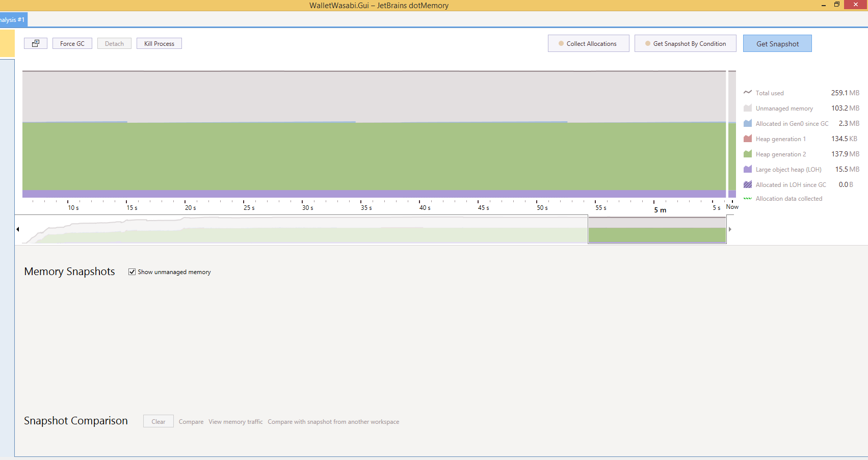Viewport: 868px width, 460px height.
Task: Toggle Large object heap (LOH) swatch
Action: point(748,169)
